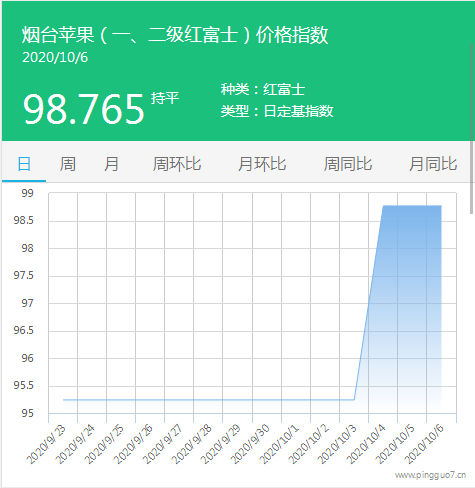Open the 月环比 tab
The image size is (475, 488).
tap(262, 164)
